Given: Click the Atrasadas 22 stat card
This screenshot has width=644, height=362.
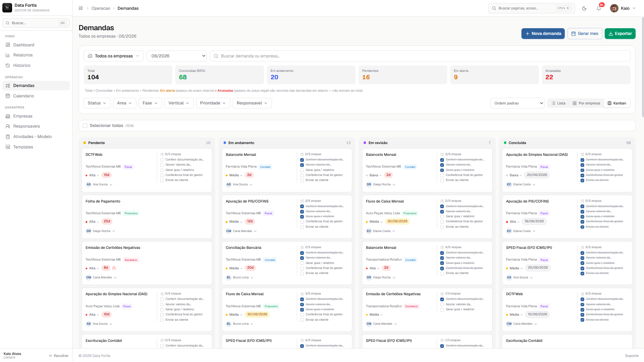Looking at the screenshot, I should [x=586, y=75].
